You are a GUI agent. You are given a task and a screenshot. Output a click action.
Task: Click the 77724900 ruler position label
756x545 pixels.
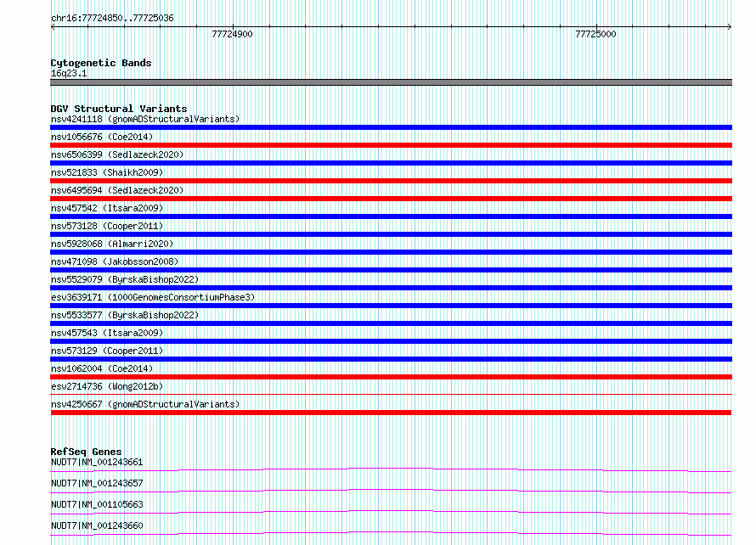(x=232, y=34)
